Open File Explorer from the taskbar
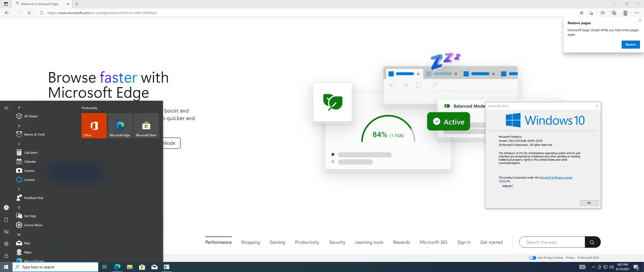Screen dimensions: 644x272 point(130,267)
